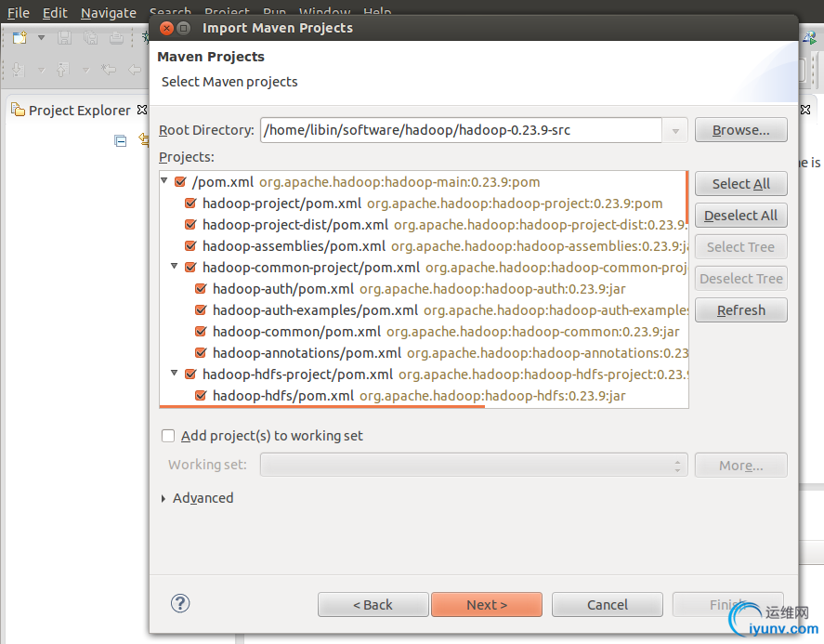Click Collapse All in Project Explorer

(x=121, y=141)
